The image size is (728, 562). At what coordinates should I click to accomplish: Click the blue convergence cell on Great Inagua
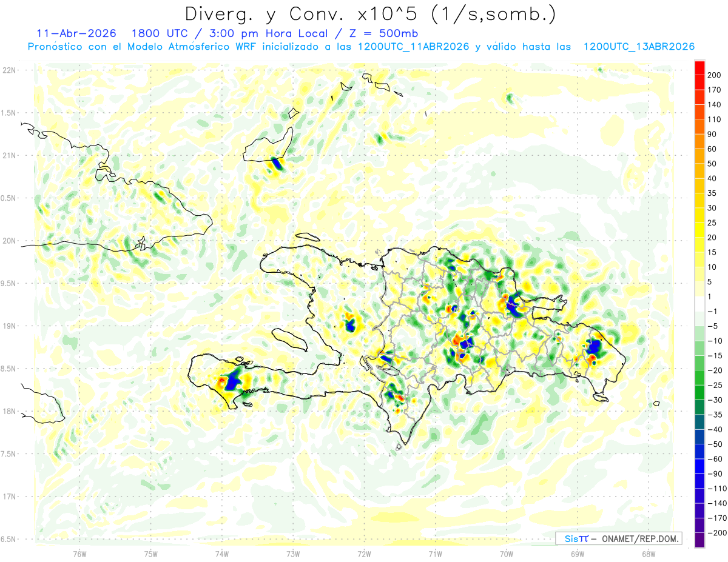pos(277,163)
